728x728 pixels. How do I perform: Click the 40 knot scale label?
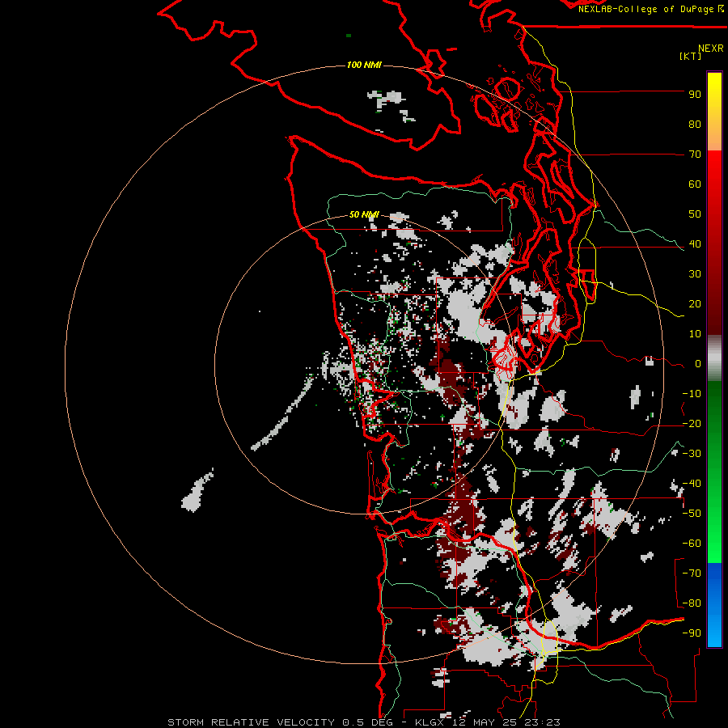[x=695, y=244]
